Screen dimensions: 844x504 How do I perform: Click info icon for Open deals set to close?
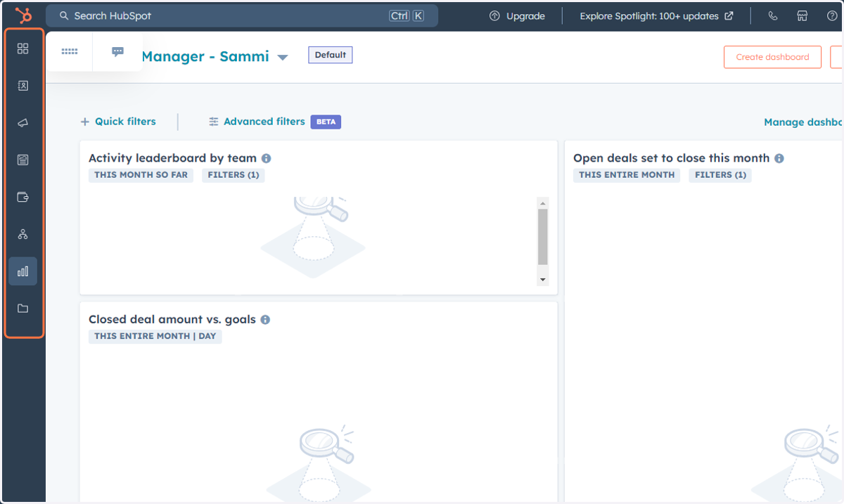pyautogui.click(x=779, y=158)
